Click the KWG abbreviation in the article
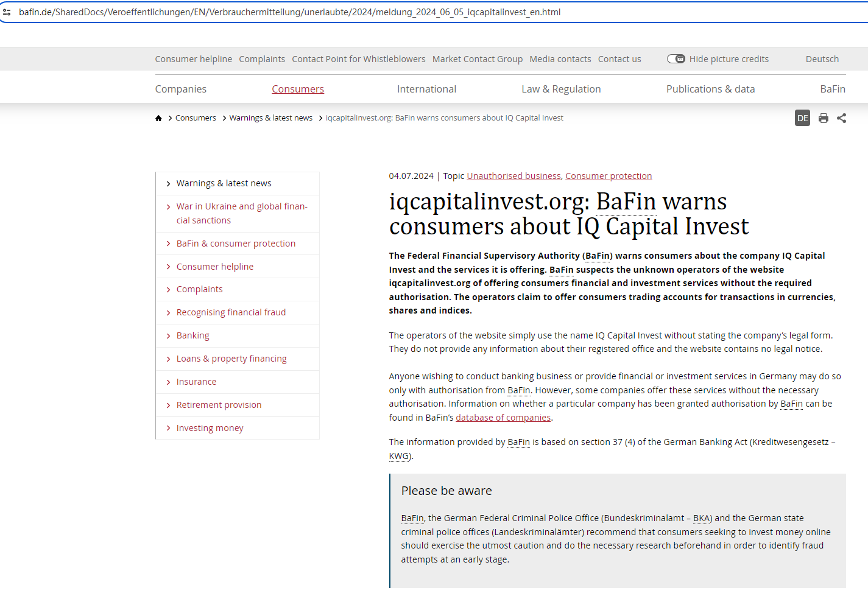This screenshot has width=868, height=596. [x=399, y=456]
